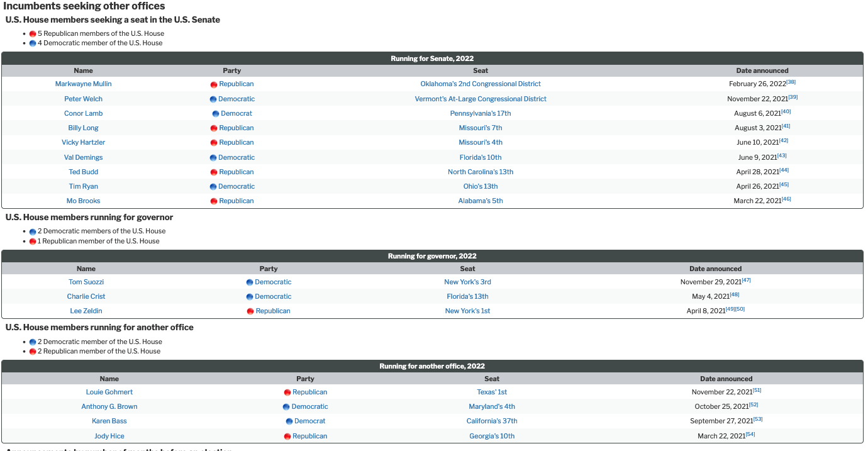
Task: Click blue party dot icon in Val Demings row
Action: point(213,158)
